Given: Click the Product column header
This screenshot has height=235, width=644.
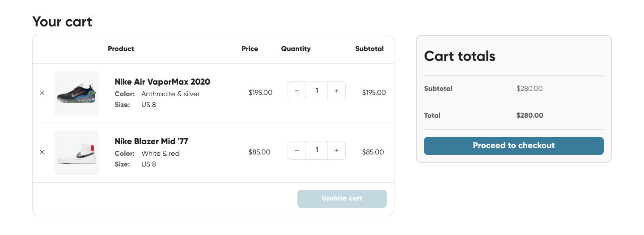Looking at the screenshot, I should click(121, 49).
